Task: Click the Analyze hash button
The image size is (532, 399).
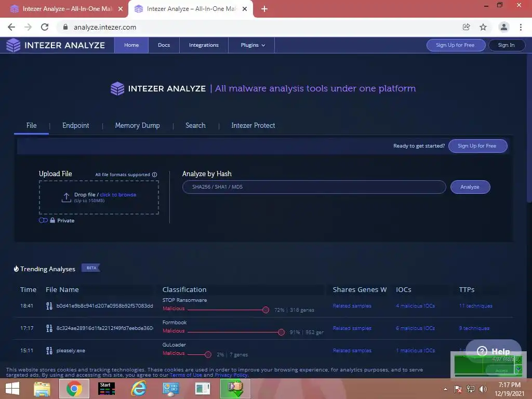Action: point(470,187)
